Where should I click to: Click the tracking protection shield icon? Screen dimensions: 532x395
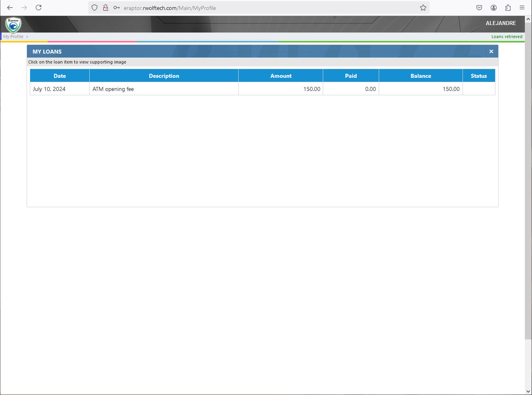click(94, 8)
